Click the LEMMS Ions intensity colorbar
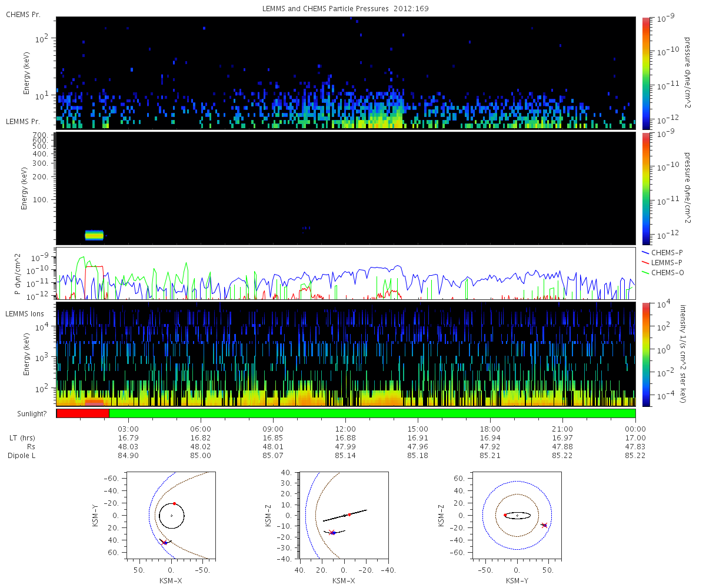 (646, 354)
